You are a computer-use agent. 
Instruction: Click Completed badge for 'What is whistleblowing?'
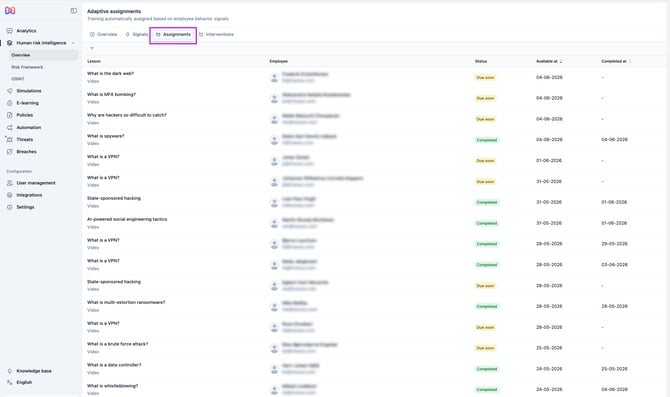pyautogui.click(x=487, y=390)
